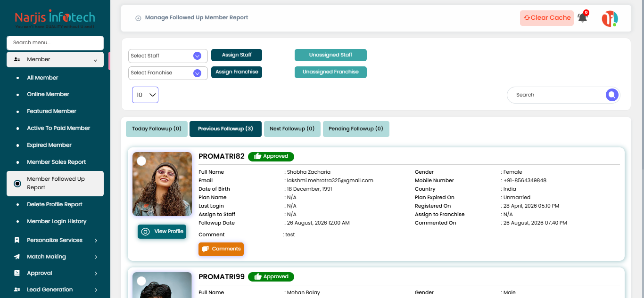Open the user avatar logo menu

(610, 18)
